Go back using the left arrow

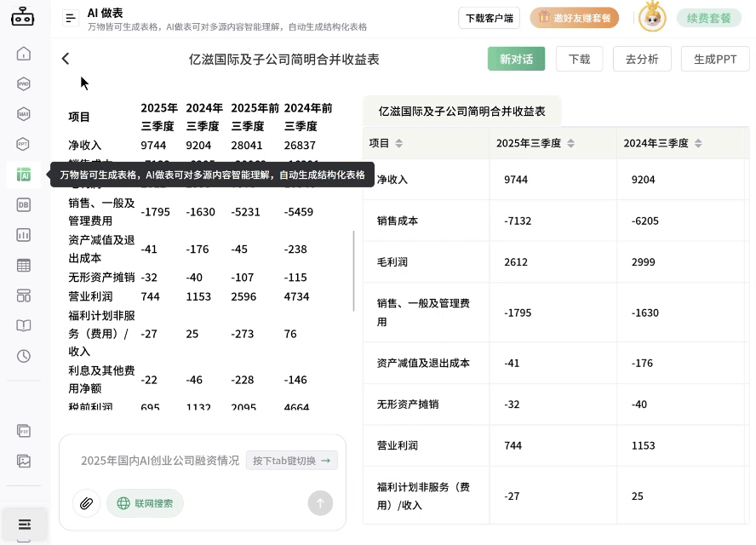coord(66,59)
